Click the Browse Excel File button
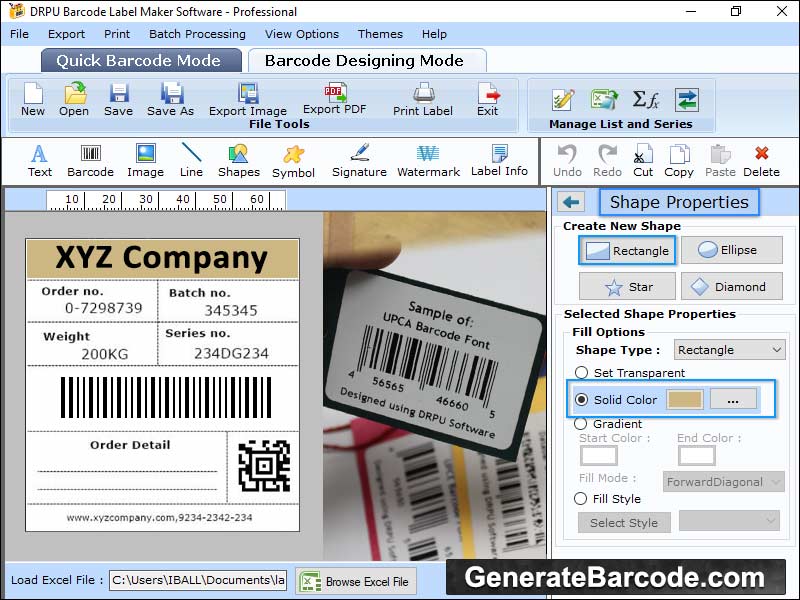This screenshot has height=600, width=800. click(x=356, y=581)
